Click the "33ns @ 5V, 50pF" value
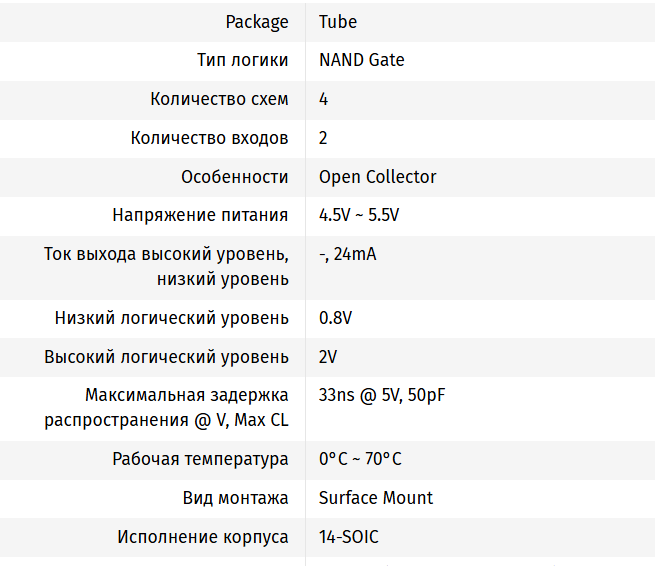This screenshot has width=655, height=566. click(382, 395)
